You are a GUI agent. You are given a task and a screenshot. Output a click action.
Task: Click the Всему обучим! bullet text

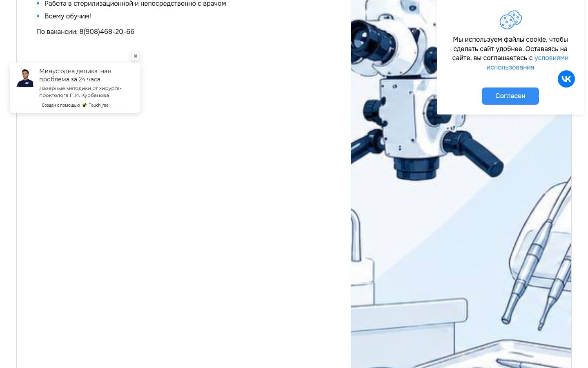(x=68, y=16)
